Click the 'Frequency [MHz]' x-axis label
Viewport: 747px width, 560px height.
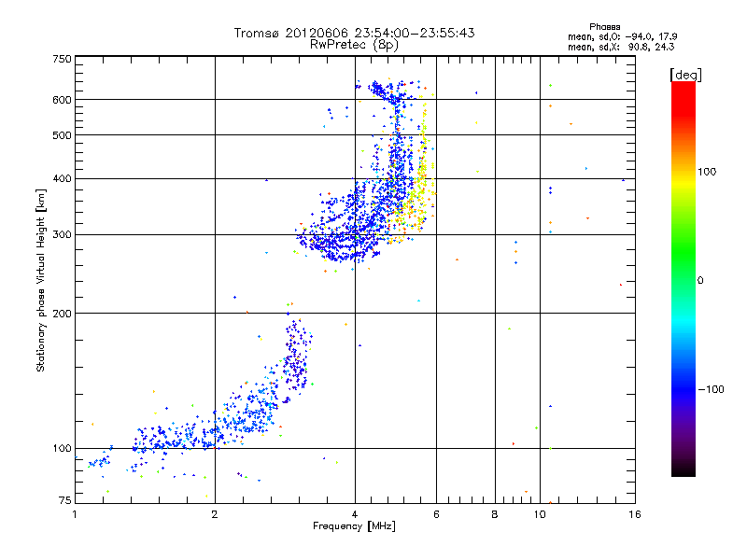[x=354, y=526]
